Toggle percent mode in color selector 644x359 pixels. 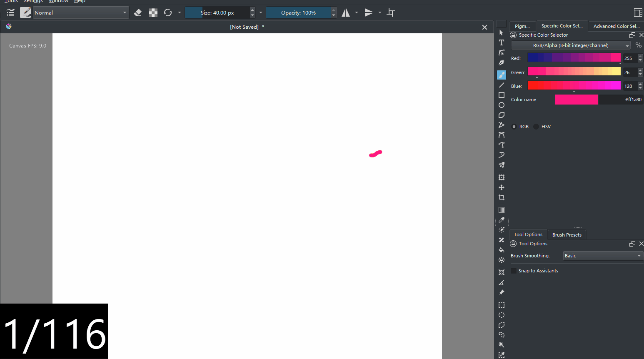639,45
